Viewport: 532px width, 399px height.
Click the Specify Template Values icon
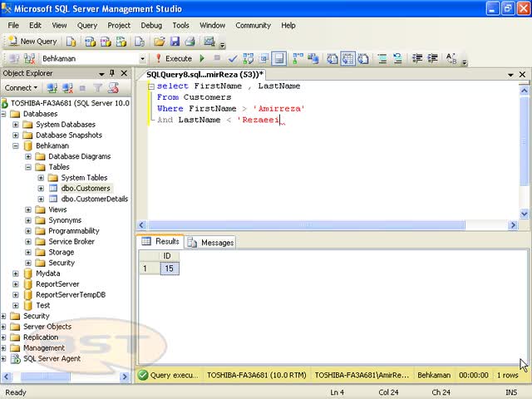coord(451,59)
